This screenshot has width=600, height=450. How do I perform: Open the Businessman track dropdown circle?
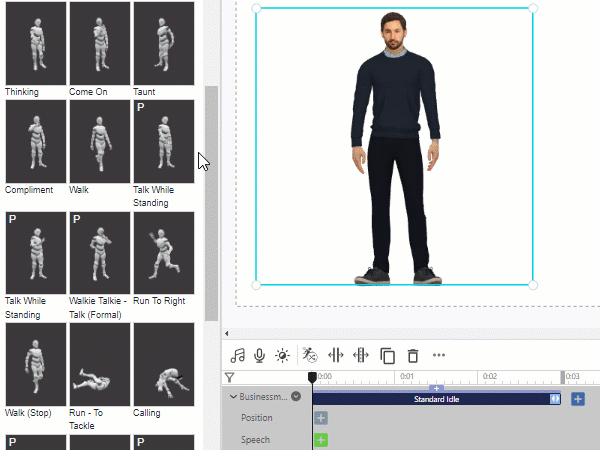[x=296, y=396]
